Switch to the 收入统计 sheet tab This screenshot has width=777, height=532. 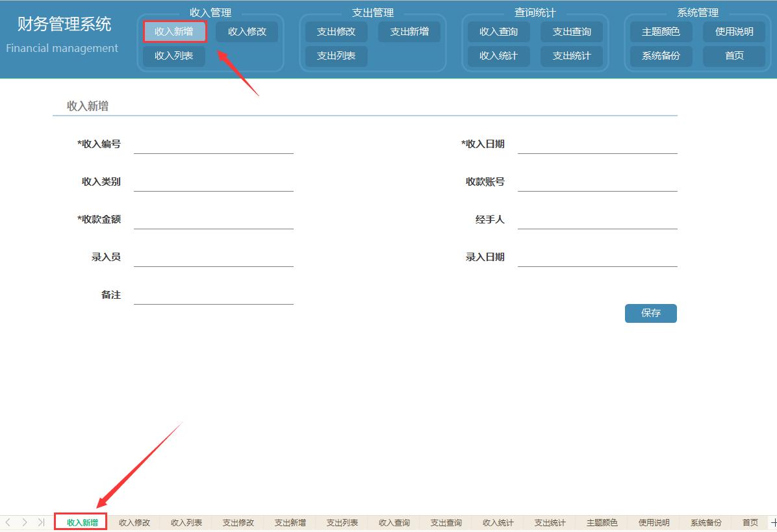coord(497,522)
